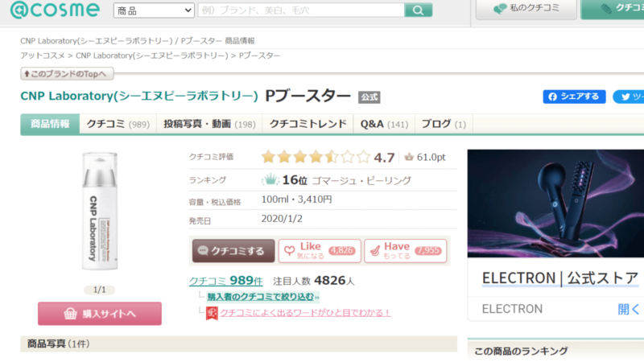
Task: Click the speech bubble icon on 私のクチコミ
Action: click(x=499, y=9)
